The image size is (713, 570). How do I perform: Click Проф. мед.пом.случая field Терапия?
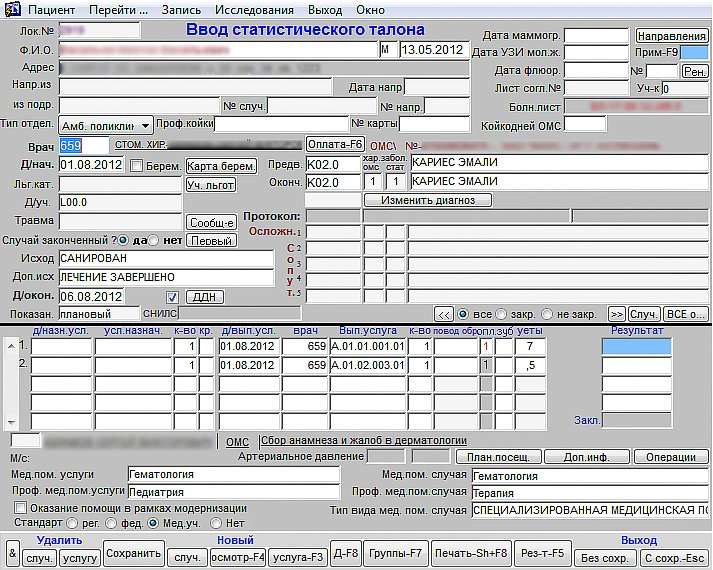pos(590,493)
